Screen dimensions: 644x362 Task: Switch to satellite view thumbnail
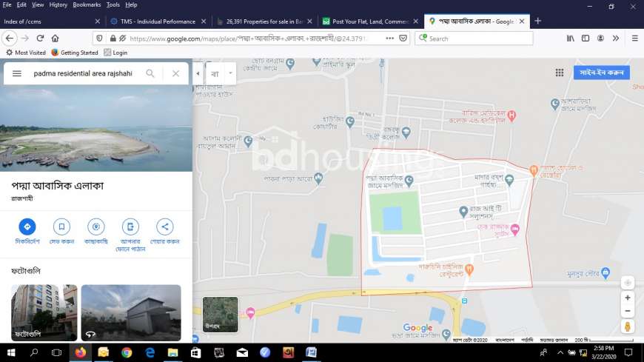coord(220,315)
